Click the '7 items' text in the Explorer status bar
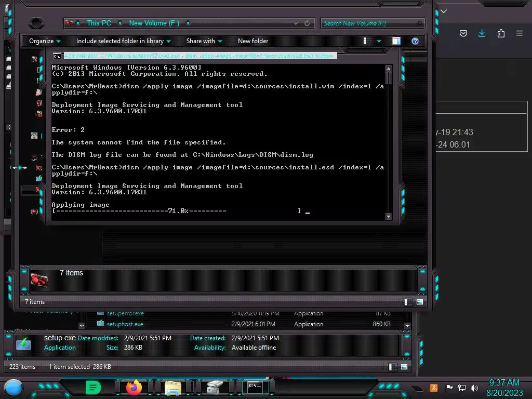The height and width of the screenshot is (399, 532). point(35,302)
